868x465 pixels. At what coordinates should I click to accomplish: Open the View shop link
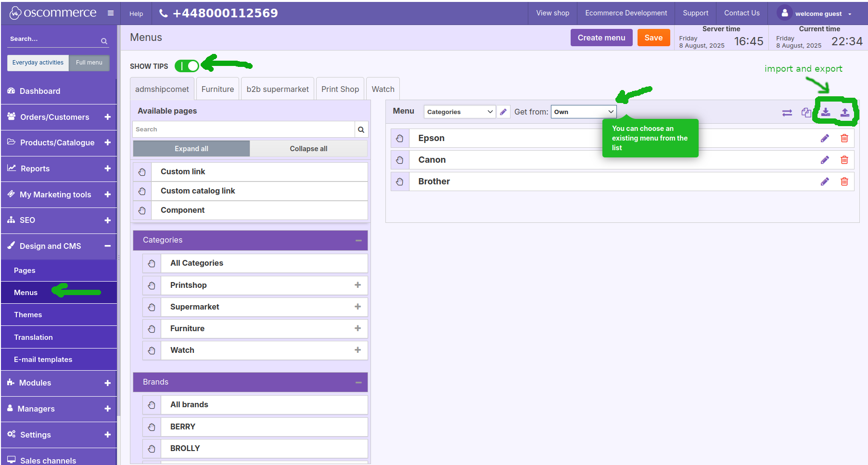tap(553, 13)
